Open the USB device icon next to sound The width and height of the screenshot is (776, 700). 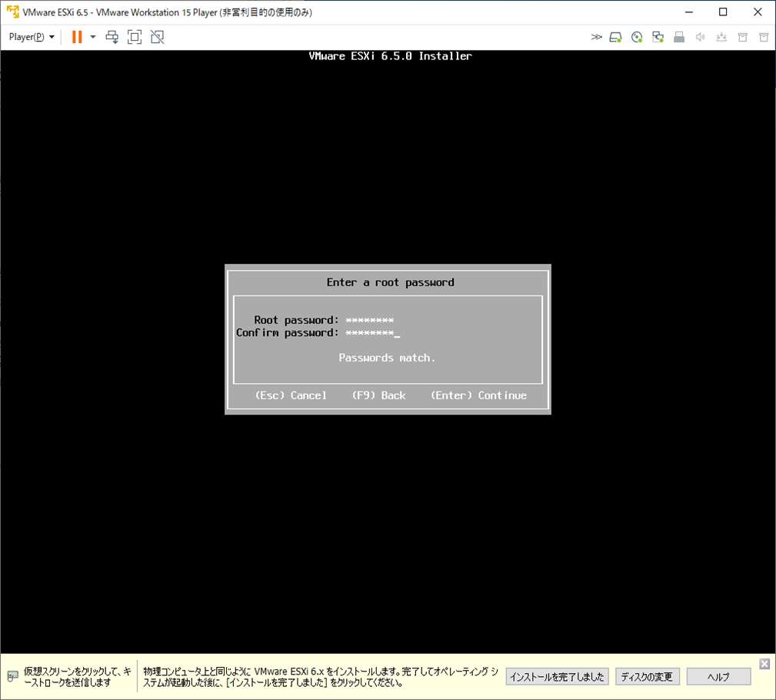point(721,37)
